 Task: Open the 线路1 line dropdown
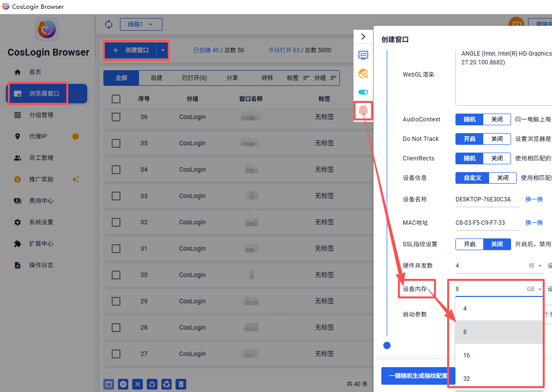coord(141,24)
